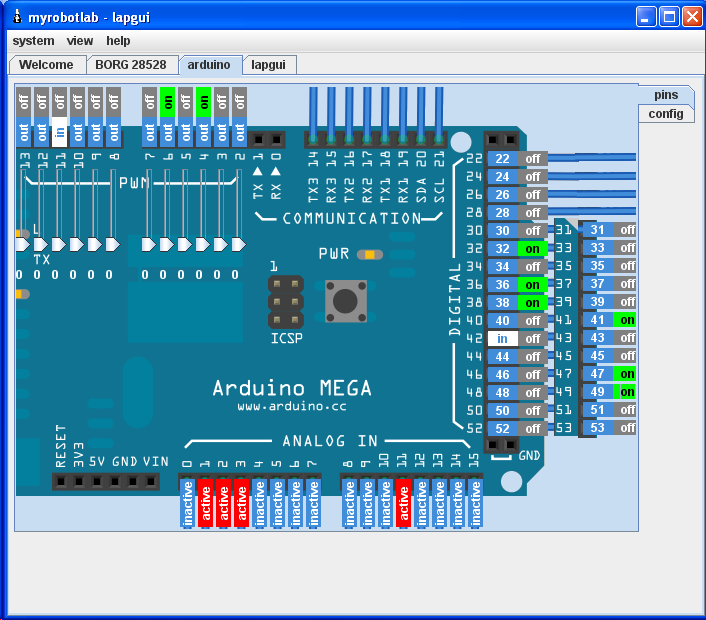Toggle off state for pin 52
Image resolution: width=706 pixels, height=620 pixels.
(x=533, y=429)
